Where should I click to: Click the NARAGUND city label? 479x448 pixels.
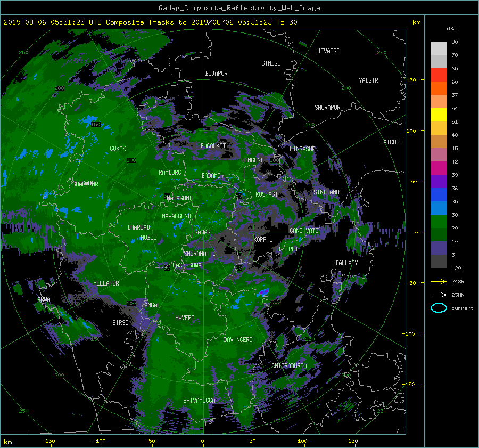click(180, 198)
